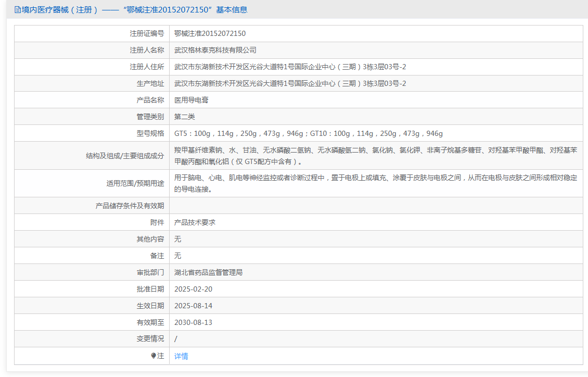
Task: Click the 注 label in the last row
Action: 160,356
